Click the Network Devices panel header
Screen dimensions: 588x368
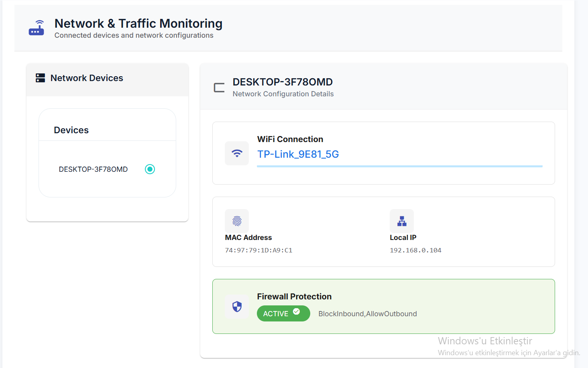point(86,78)
